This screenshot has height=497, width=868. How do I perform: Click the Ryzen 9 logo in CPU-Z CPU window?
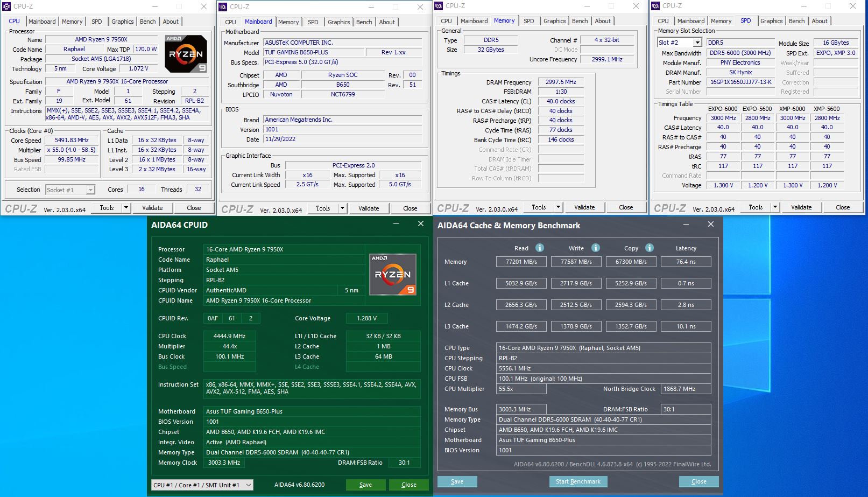click(186, 54)
